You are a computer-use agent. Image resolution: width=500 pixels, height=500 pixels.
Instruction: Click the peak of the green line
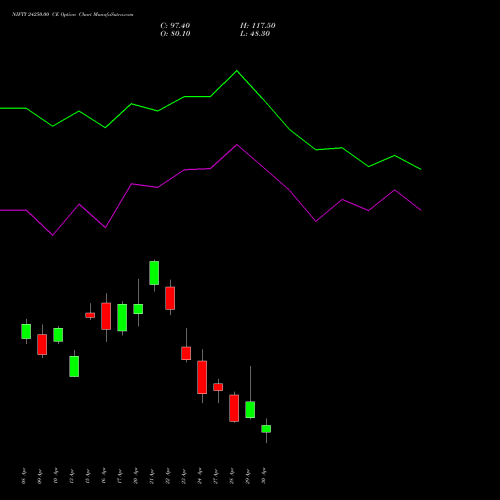(x=237, y=71)
